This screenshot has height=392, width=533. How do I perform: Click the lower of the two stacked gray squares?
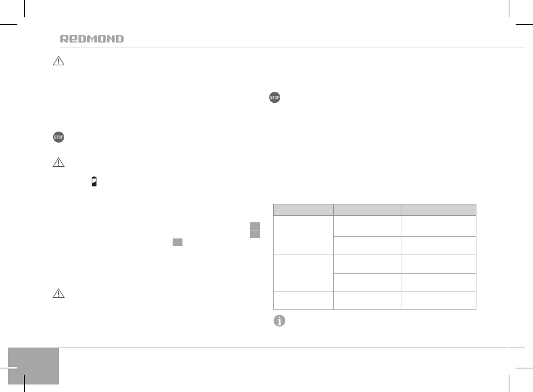[x=255, y=234]
